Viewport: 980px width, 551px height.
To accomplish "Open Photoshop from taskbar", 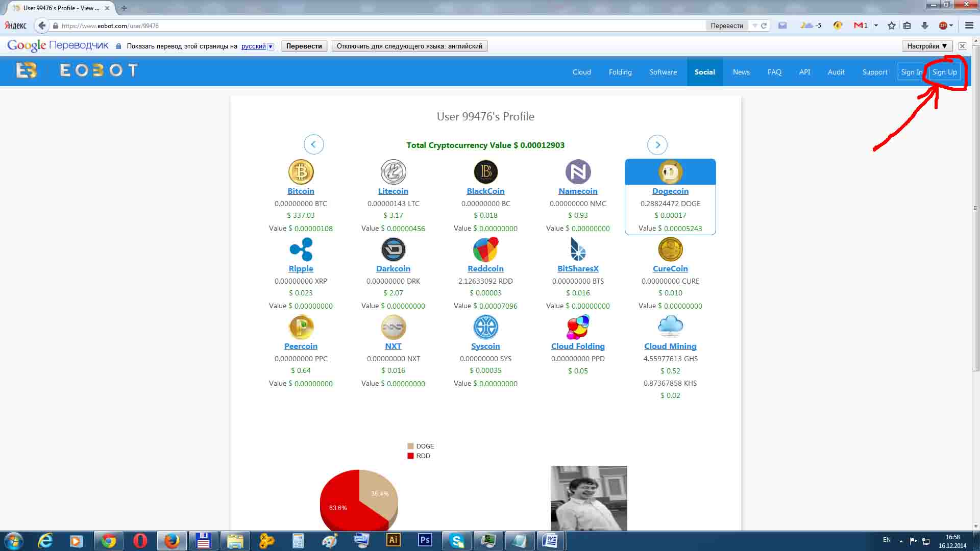I will (x=425, y=540).
